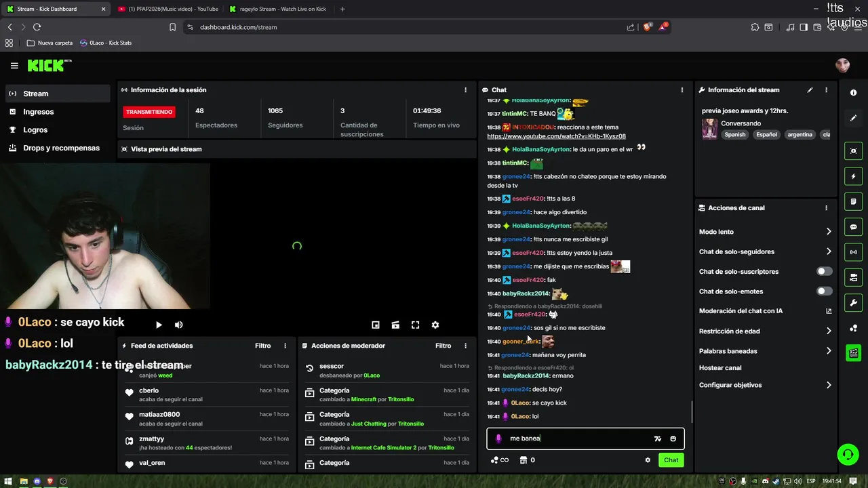Open the Steam tray icon
The image size is (868, 488).
tap(776, 481)
